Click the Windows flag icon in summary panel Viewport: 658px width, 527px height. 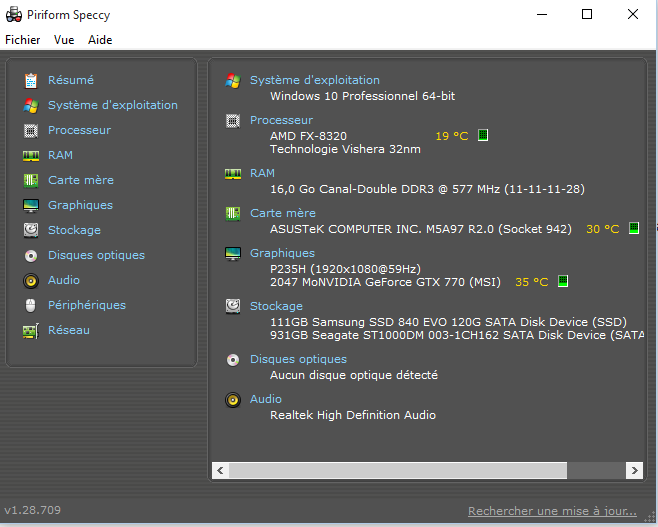click(233, 81)
